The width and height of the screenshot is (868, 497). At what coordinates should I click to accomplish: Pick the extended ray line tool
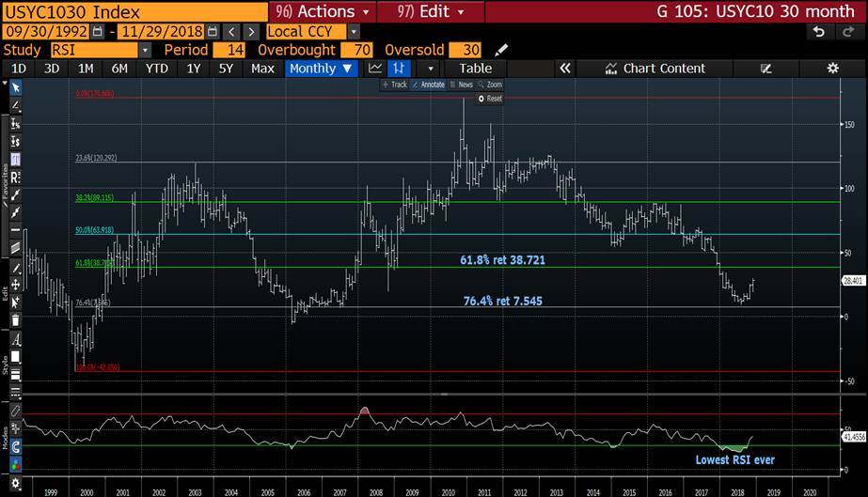pos(15,212)
